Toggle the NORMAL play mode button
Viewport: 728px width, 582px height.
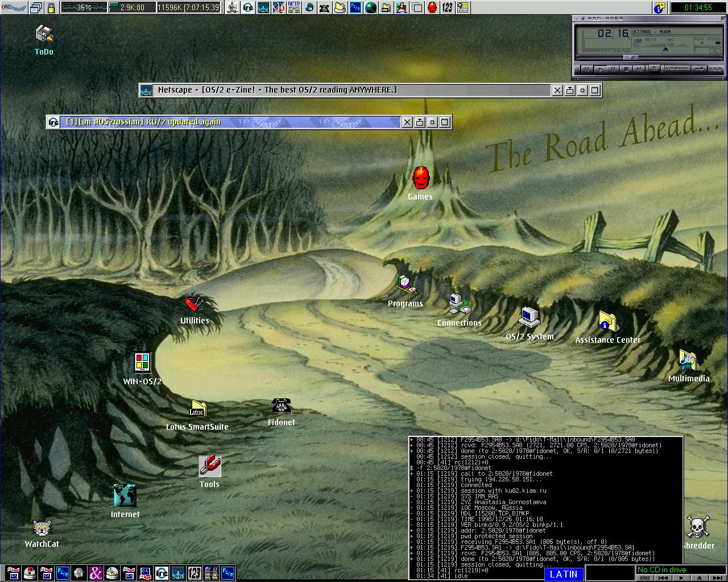[x=677, y=69]
